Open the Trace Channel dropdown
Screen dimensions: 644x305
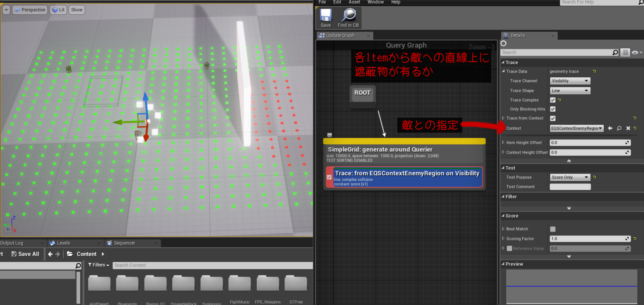(570, 81)
